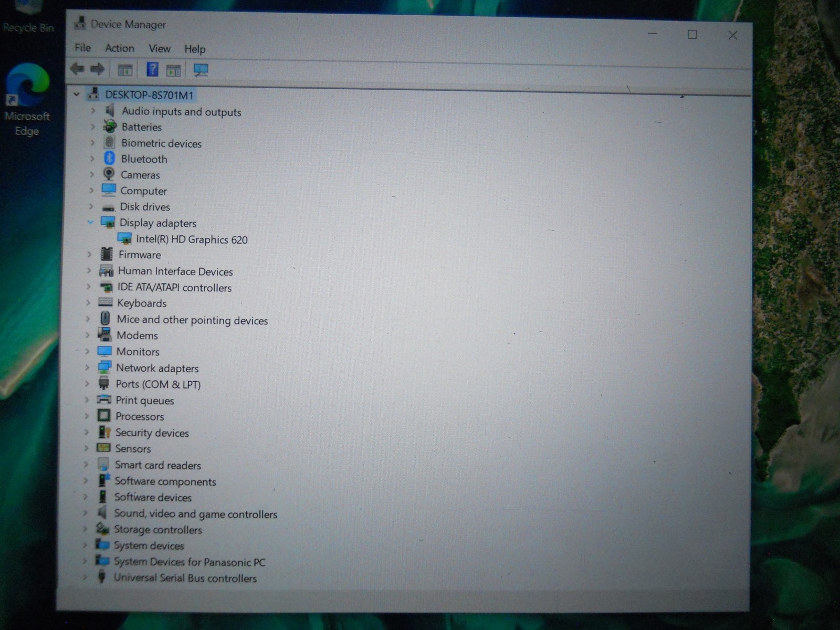Open the Help menu

195,49
